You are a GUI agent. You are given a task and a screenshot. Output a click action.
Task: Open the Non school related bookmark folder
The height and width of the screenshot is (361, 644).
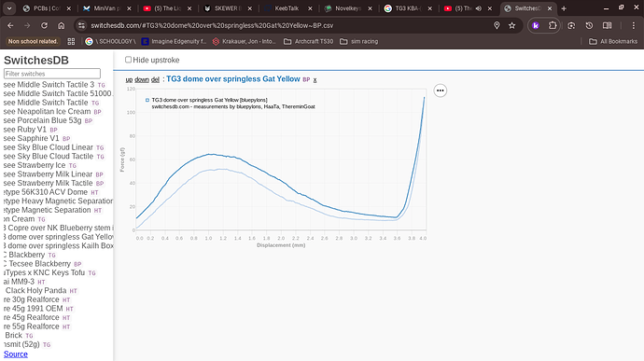[33, 41]
